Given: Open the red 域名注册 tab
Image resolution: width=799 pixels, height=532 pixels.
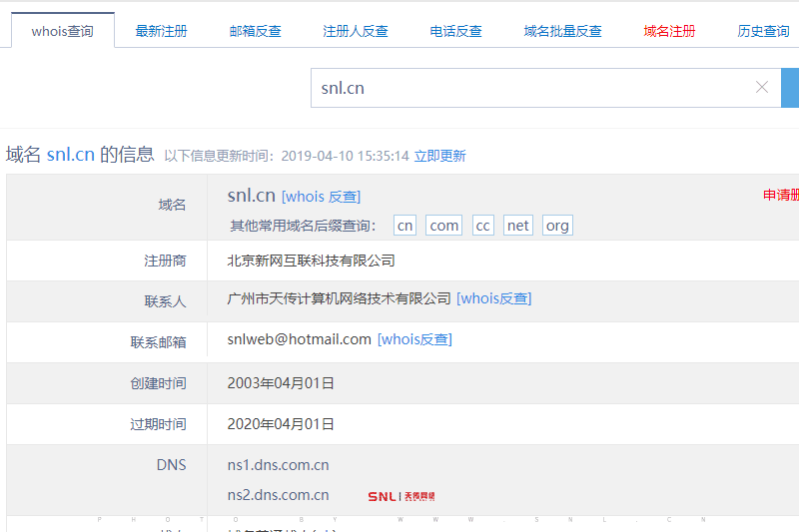Looking at the screenshot, I should [x=669, y=31].
